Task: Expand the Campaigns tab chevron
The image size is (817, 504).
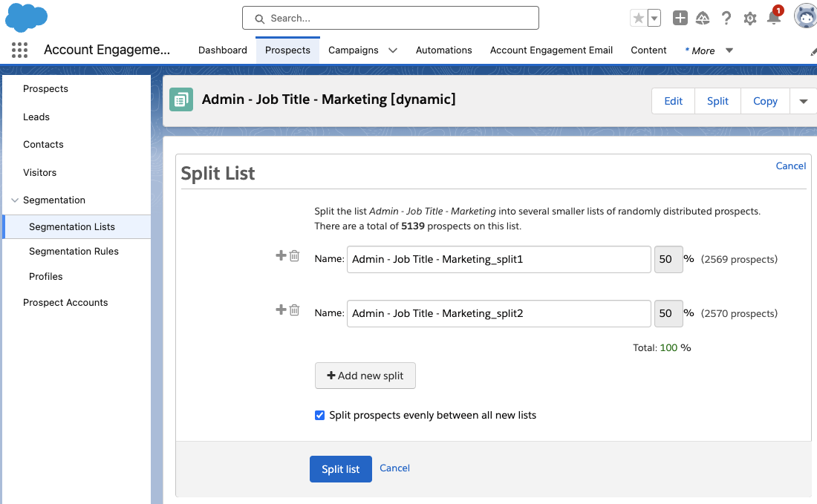Action: pos(393,50)
